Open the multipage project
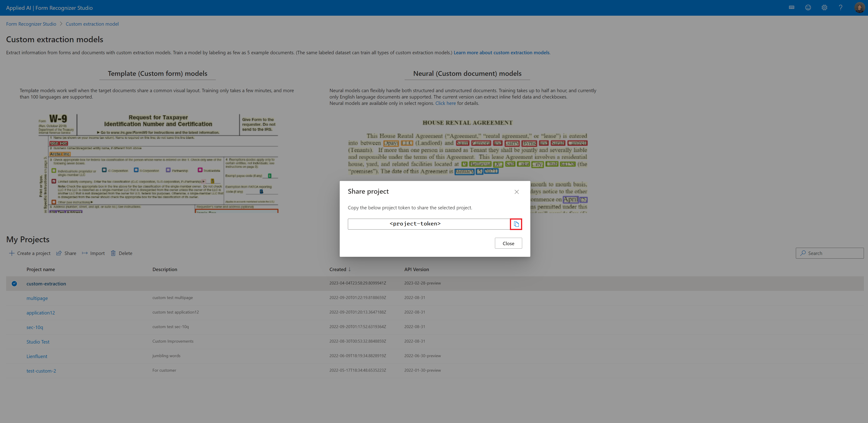The image size is (868, 423). tap(37, 298)
